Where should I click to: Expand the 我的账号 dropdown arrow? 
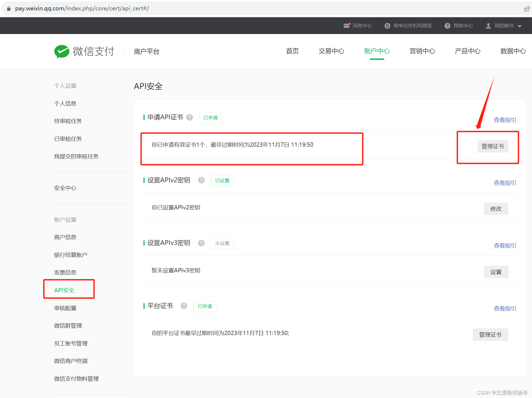(x=520, y=26)
